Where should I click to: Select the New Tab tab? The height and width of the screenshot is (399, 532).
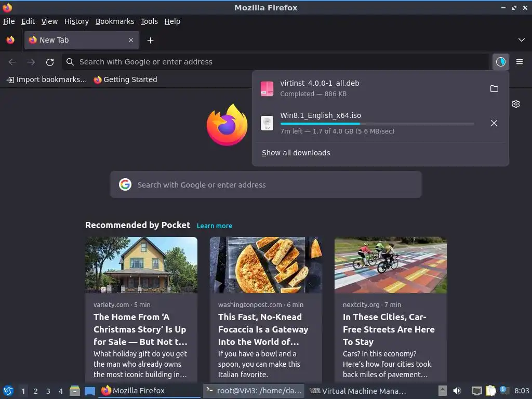(82, 40)
